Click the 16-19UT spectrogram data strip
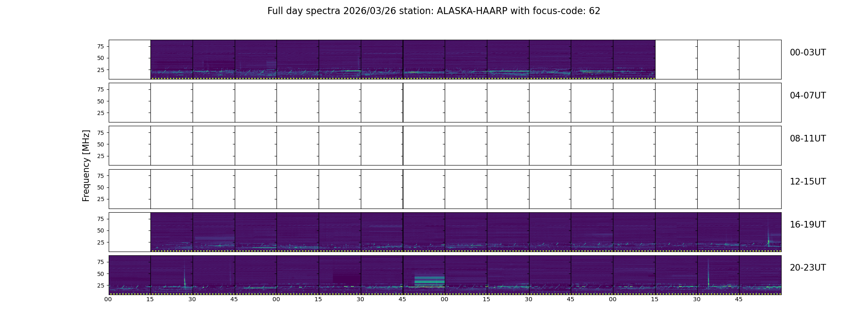Image resolution: width=868 pixels, height=331 pixels. pyautogui.click(x=466, y=232)
